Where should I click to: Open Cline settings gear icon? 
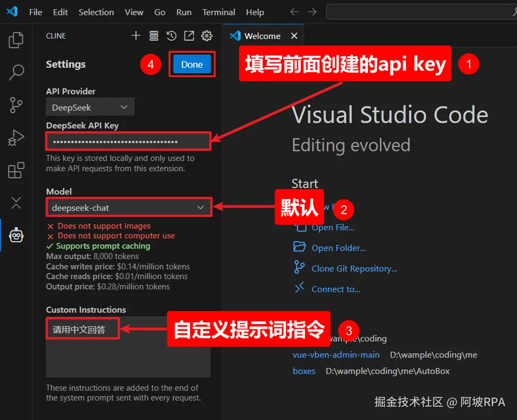tap(207, 36)
